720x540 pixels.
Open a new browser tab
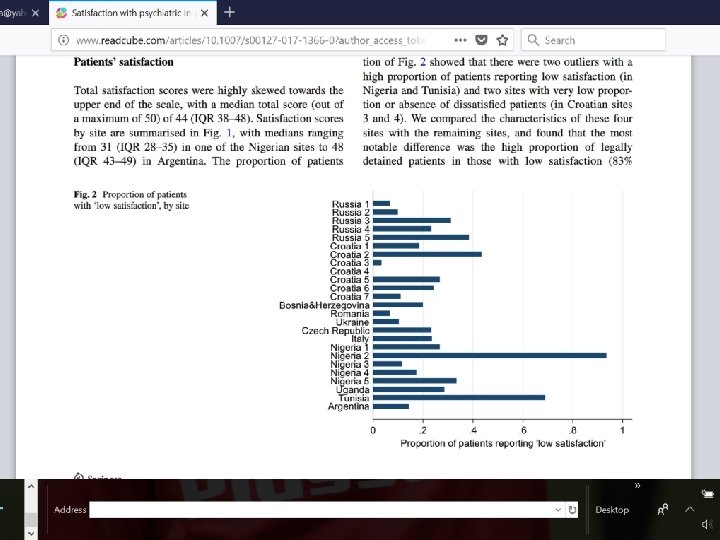[x=229, y=12]
